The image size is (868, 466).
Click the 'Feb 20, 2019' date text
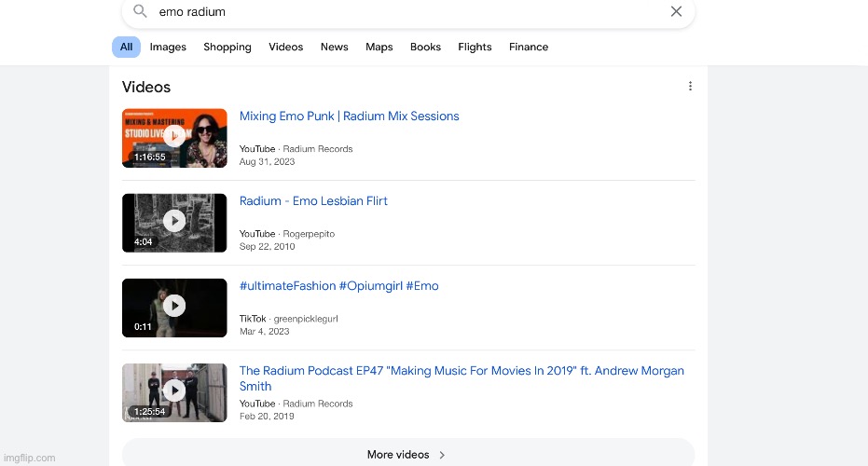point(267,417)
